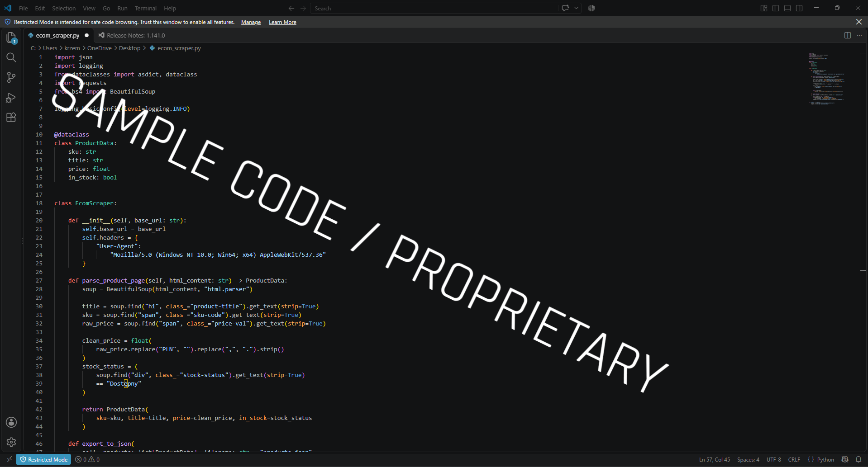Click the Restricted Mode status button
This screenshot has width=868, height=467.
[43, 459]
